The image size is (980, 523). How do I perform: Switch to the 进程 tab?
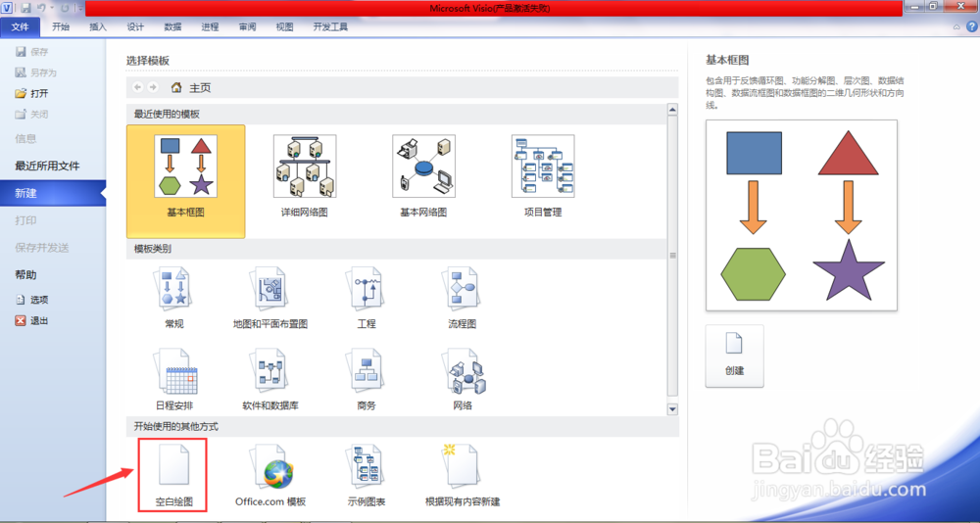(210, 26)
